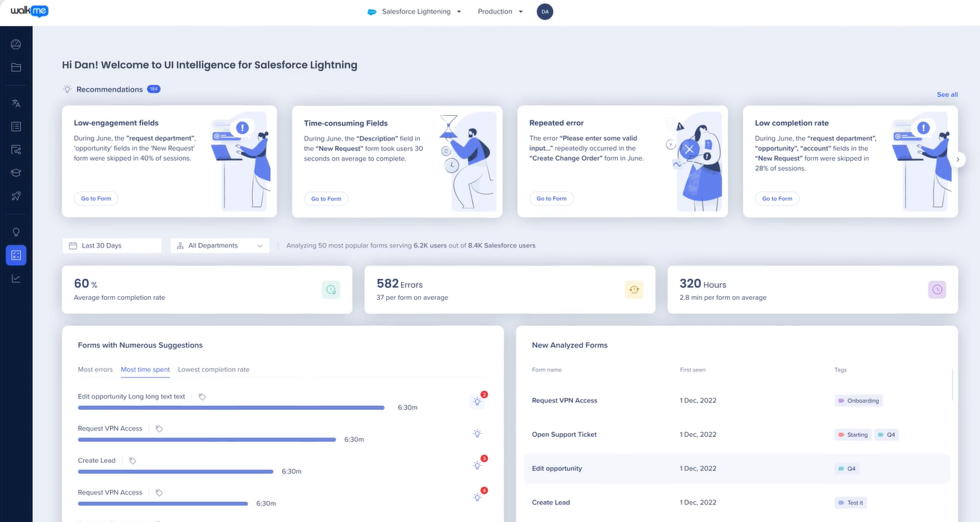The height and width of the screenshot is (522, 980).
Task: Click the Create Lead time progress bar
Action: 176,471
